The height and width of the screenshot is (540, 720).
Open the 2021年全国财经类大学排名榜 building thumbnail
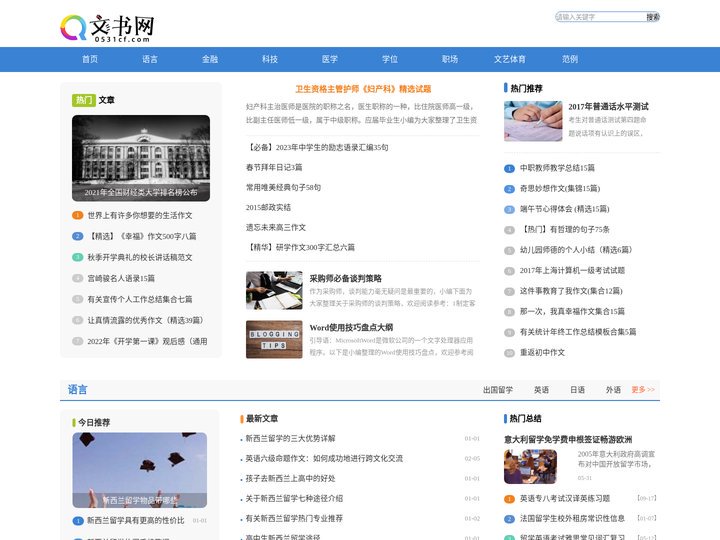141,158
